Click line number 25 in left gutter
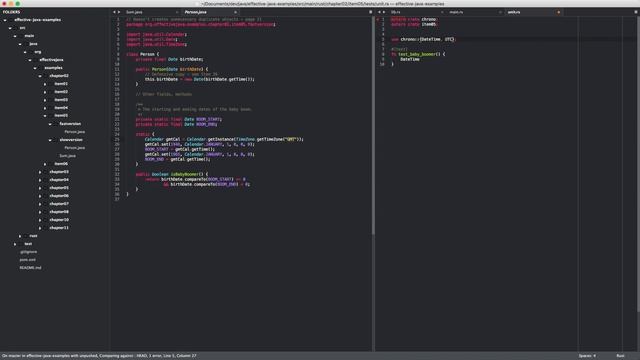Image resolution: width=640 pixels, height=360 pixels. point(117,139)
